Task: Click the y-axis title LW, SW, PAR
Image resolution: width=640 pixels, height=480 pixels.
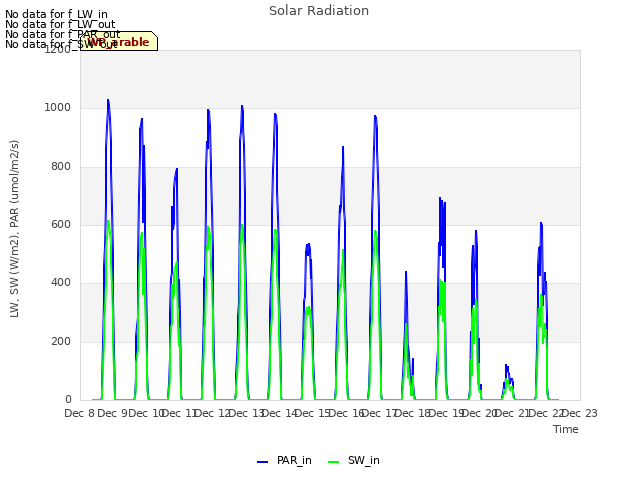Action: click(x=15, y=229)
